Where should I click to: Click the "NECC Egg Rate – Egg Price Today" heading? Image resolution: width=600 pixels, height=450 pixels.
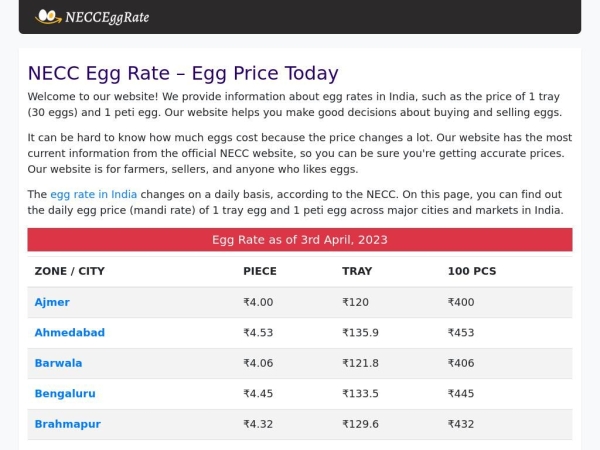[x=183, y=73]
